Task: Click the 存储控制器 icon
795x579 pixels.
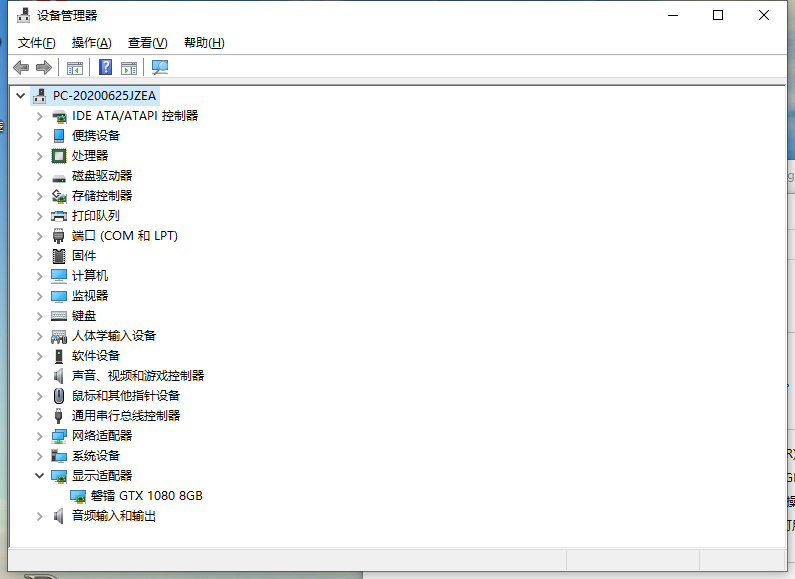Action: click(x=59, y=196)
